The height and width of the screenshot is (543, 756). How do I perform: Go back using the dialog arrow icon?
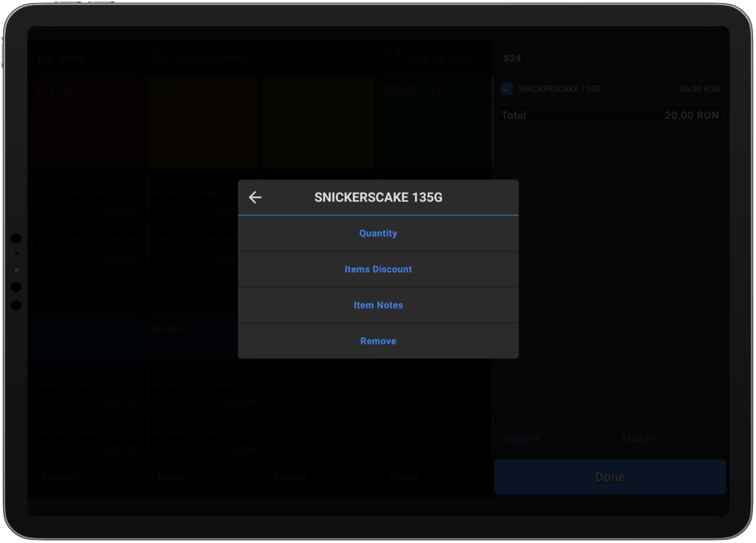(x=255, y=197)
